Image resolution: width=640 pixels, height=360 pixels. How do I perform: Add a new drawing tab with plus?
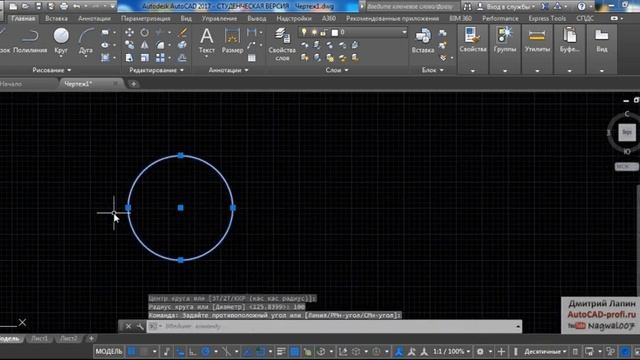(133, 84)
